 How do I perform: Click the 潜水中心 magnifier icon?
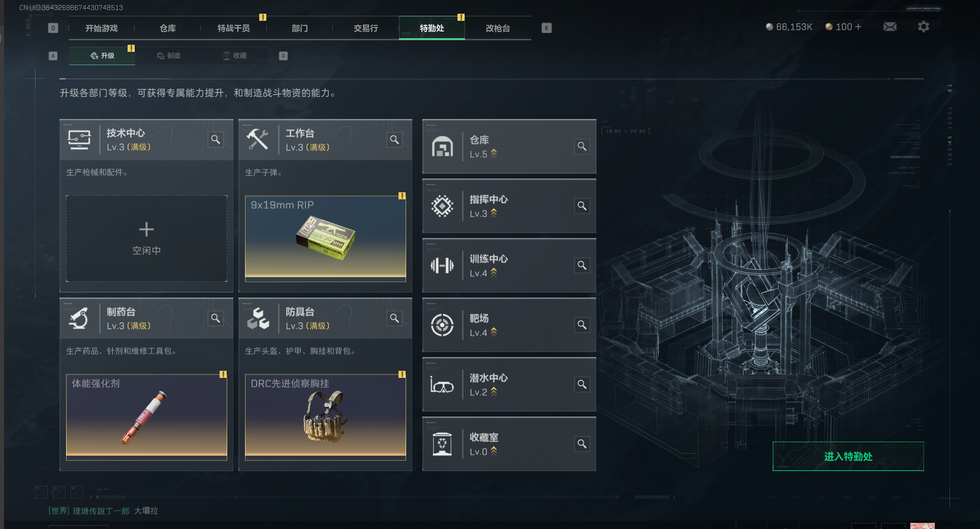(x=582, y=385)
